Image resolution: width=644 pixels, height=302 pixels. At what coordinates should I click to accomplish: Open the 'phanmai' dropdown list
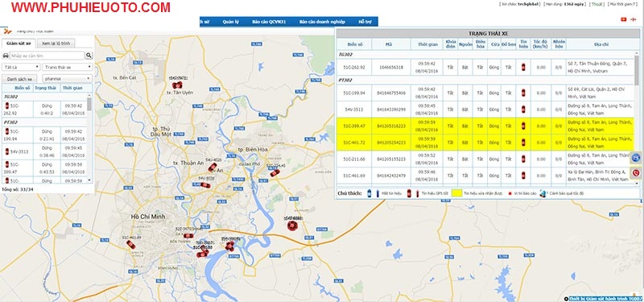point(68,78)
